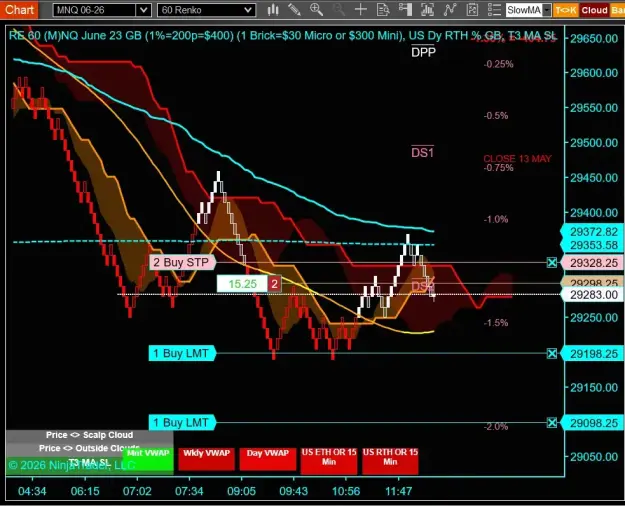Click the greyed zoom out magnifier icon
625x506 pixels.
click(x=338, y=10)
